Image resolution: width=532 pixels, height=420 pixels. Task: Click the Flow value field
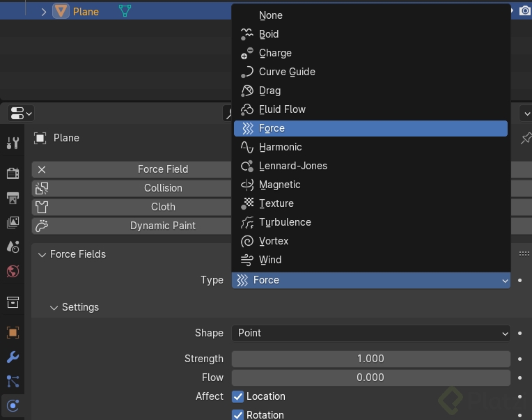coord(370,378)
